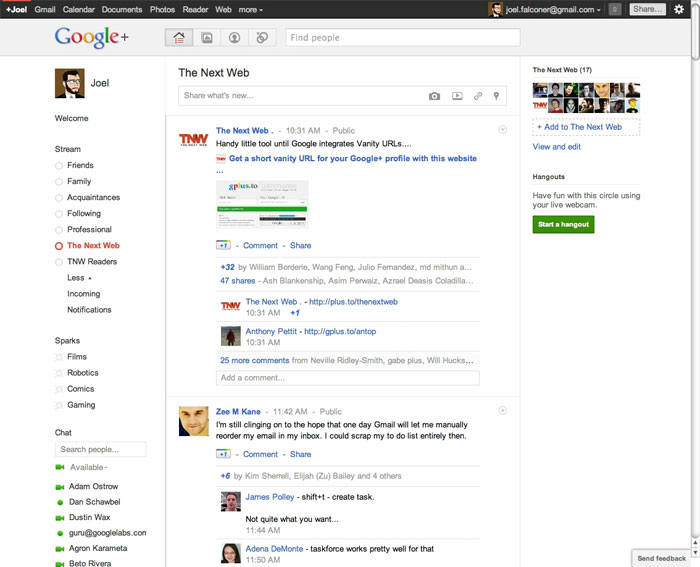Open Robotics spark icon
The image size is (700, 567).
[x=58, y=373]
